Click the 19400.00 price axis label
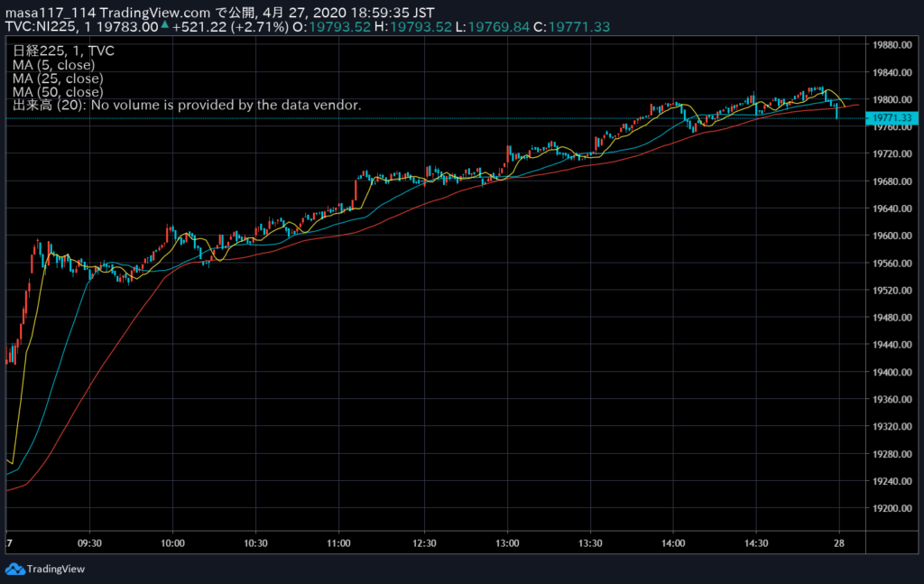Viewport: 924px width, 584px height. (892, 373)
